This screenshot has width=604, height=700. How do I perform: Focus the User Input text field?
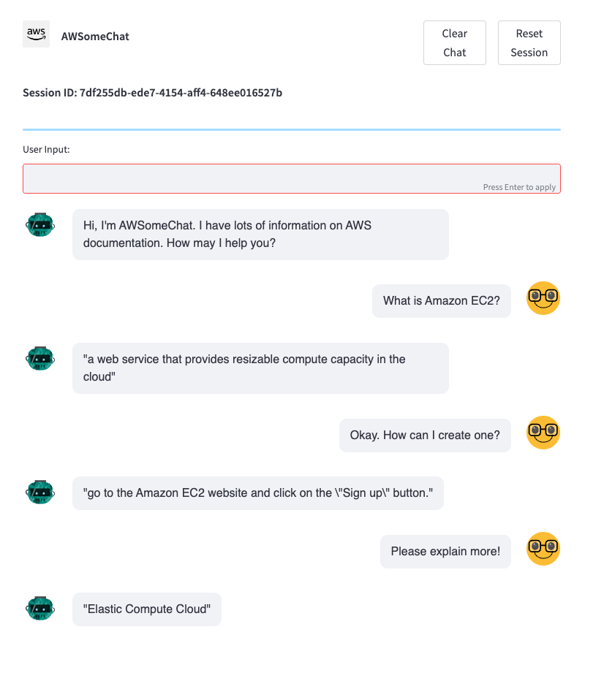coord(292,178)
